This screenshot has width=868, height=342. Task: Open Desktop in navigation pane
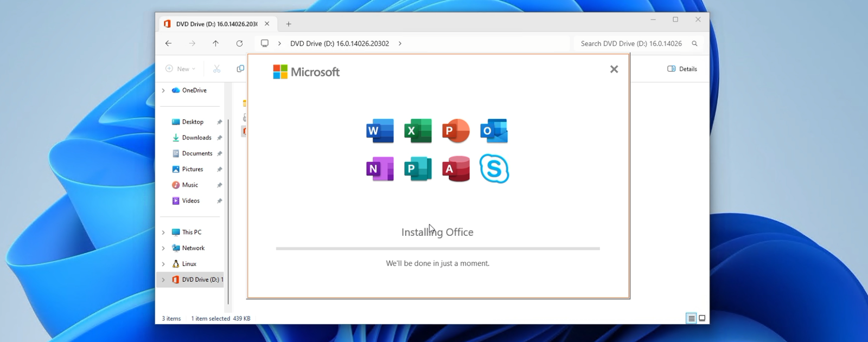click(187, 122)
